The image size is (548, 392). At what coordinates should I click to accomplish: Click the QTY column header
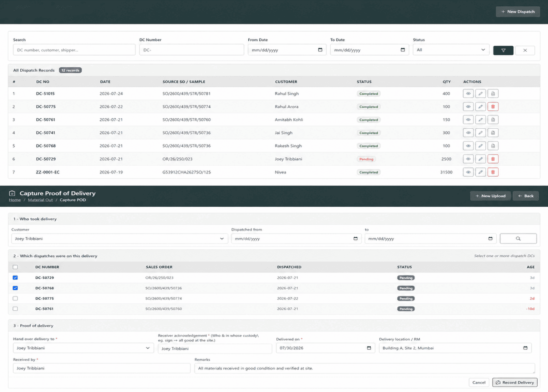(447, 82)
